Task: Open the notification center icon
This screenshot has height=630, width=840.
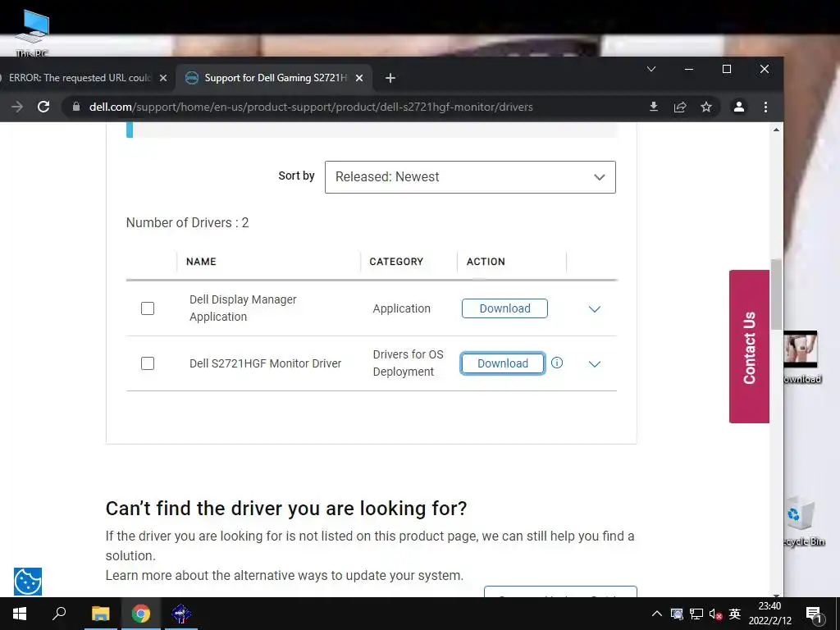Action: (x=814, y=614)
